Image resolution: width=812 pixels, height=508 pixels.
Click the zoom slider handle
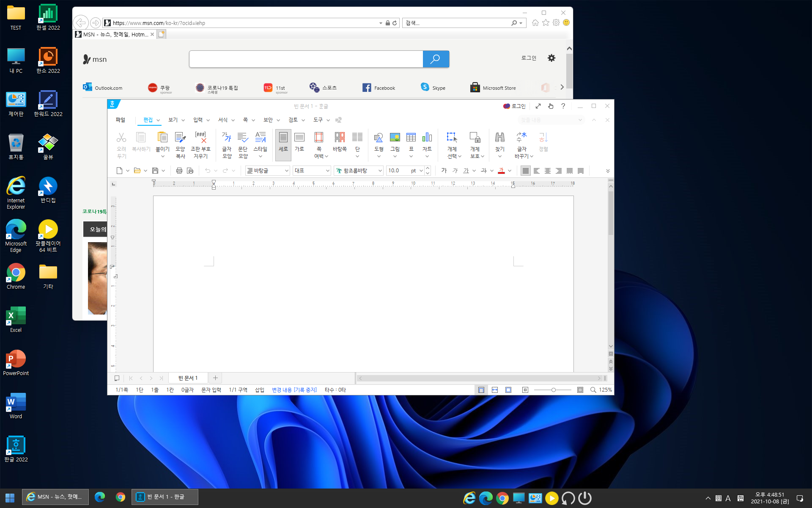[x=553, y=390]
